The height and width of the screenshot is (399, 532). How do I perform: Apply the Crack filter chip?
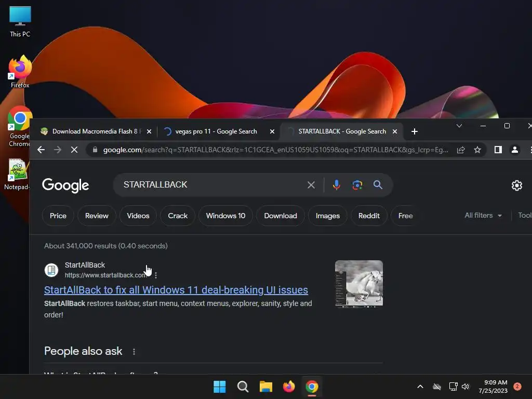coord(178,216)
